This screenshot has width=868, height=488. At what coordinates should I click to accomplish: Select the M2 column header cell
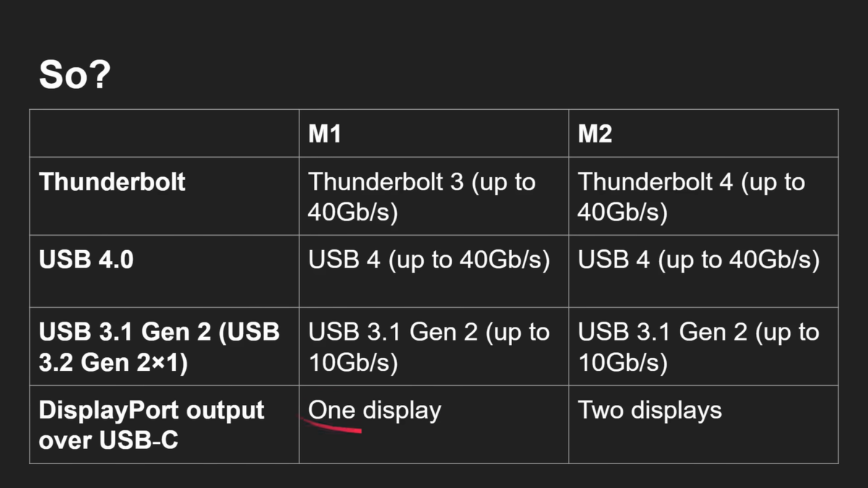[x=703, y=134]
